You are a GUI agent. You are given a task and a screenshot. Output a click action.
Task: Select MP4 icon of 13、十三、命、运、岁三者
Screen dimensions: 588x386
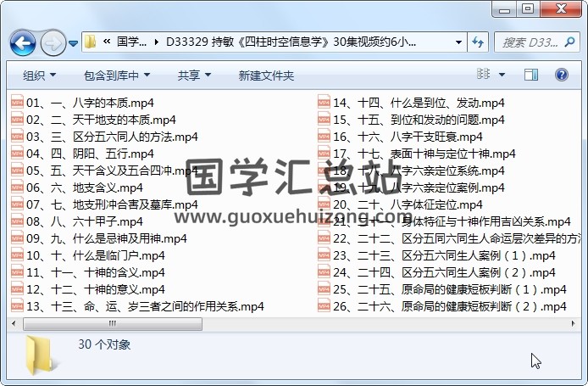[x=17, y=305]
